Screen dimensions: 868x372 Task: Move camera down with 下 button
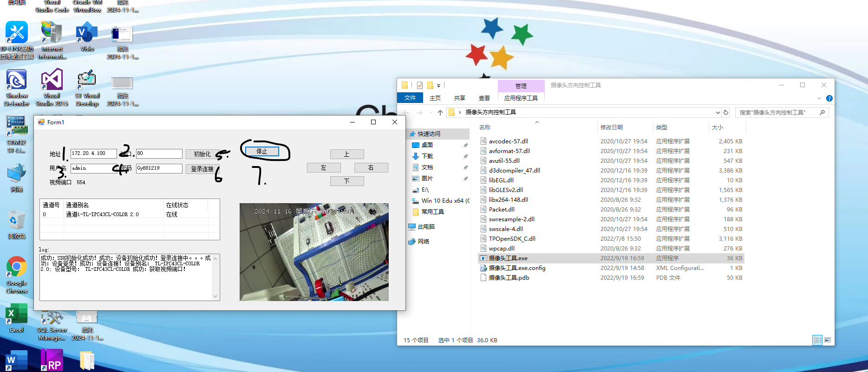[x=347, y=181]
